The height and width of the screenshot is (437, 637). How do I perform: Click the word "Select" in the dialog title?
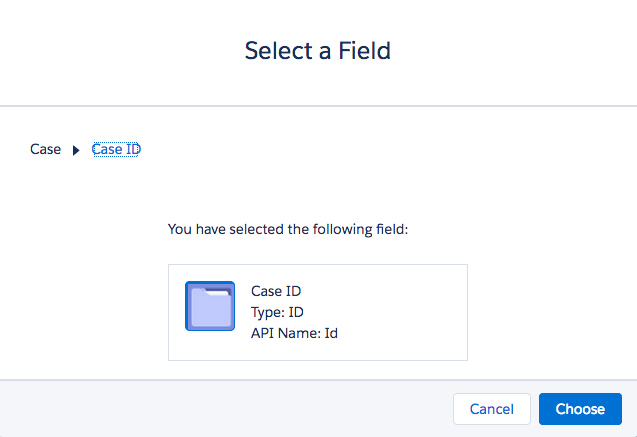click(x=280, y=50)
